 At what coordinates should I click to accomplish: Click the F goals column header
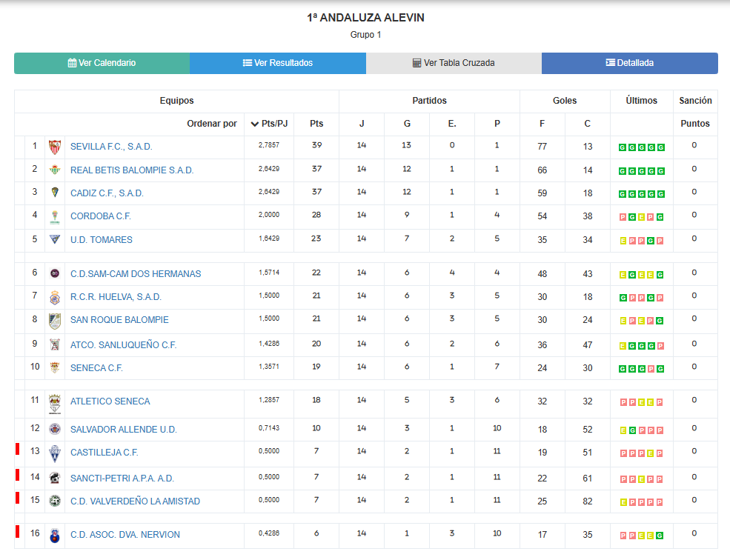coord(542,124)
